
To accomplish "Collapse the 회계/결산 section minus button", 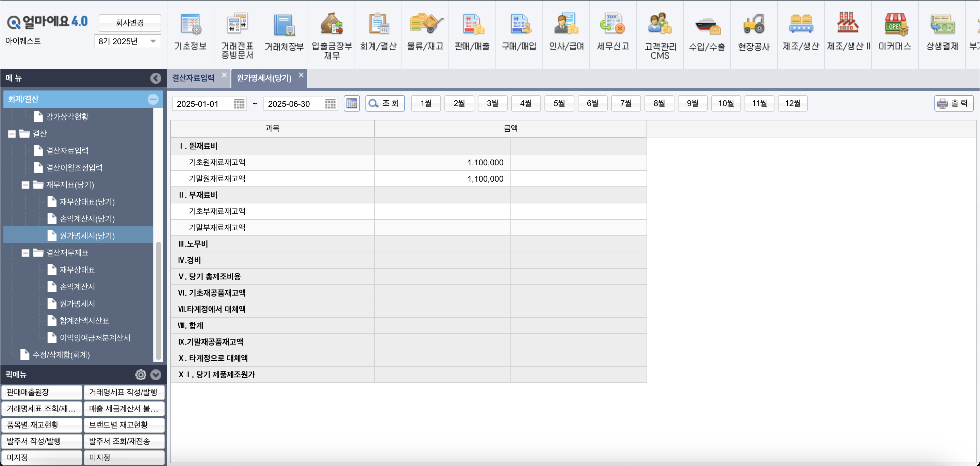I will tap(153, 99).
